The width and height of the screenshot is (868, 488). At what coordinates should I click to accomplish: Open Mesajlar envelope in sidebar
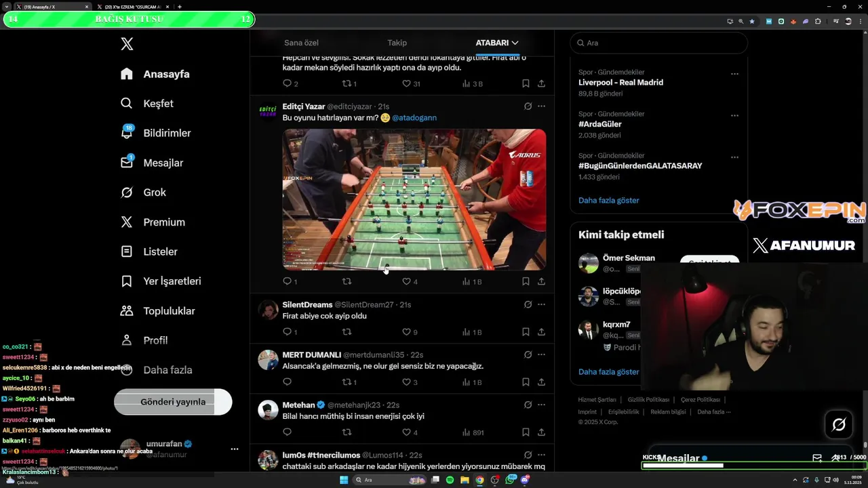click(152, 163)
